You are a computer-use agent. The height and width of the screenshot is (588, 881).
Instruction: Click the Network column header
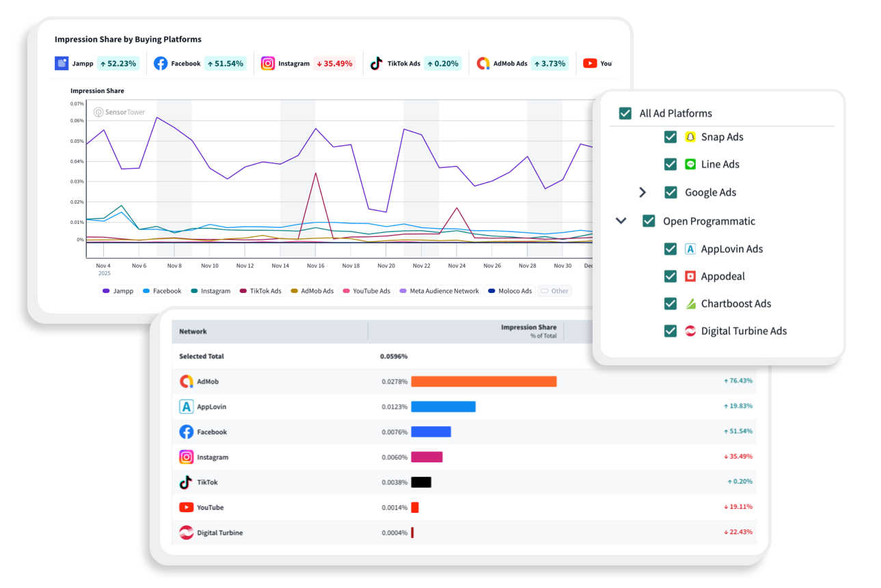pos(193,331)
